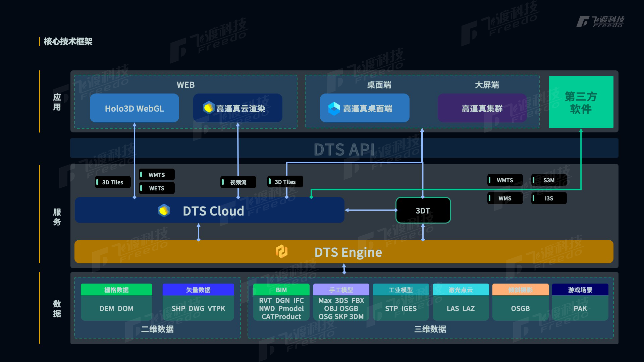Click the 三维数据 group label

pos(430,329)
